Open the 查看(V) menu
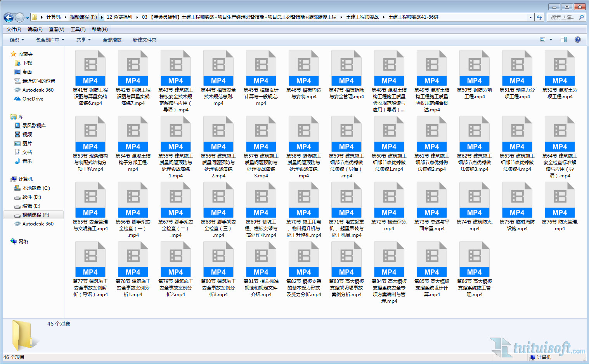589x364 pixels. point(56,29)
